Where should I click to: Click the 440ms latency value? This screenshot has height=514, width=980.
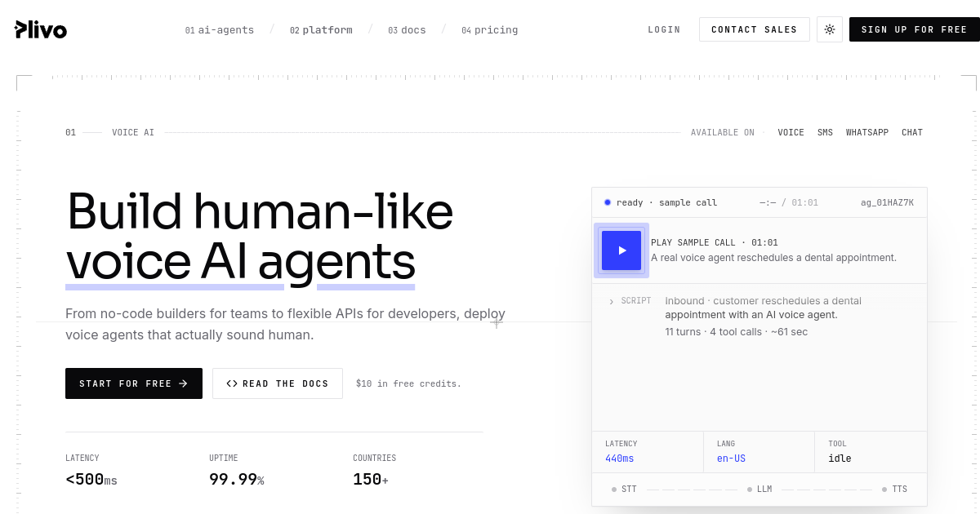click(620, 459)
